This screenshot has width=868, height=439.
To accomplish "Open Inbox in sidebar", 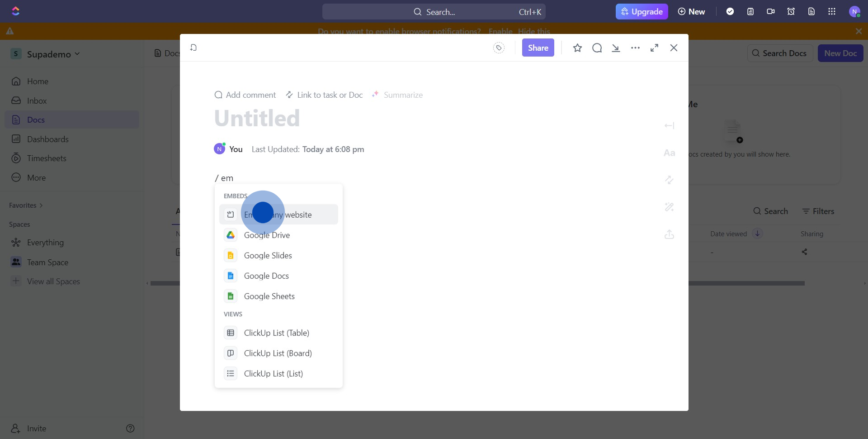I will click(x=72, y=100).
